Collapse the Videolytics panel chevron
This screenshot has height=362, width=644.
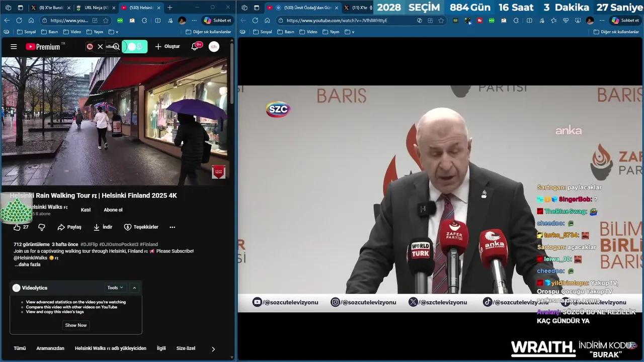point(134,288)
